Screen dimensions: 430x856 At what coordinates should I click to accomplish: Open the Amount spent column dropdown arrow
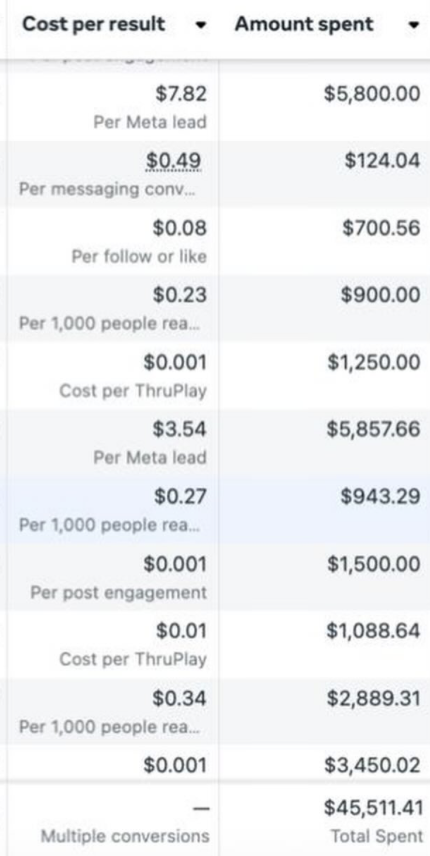tap(414, 25)
